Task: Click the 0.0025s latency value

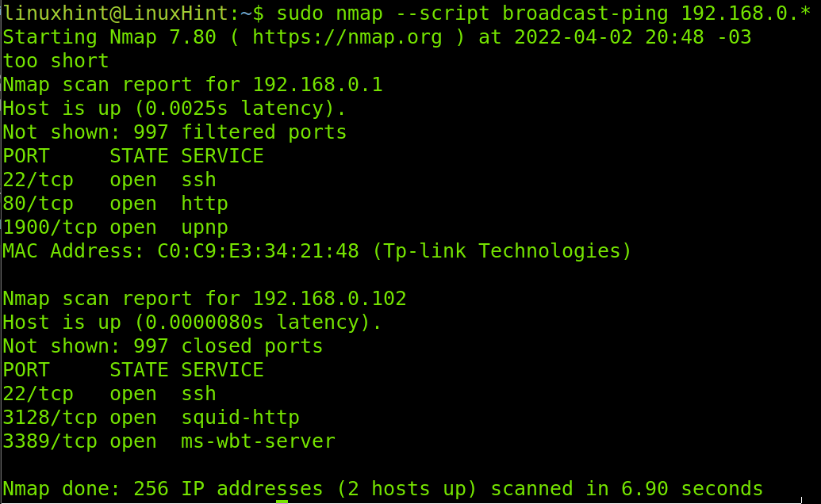Action: (186, 109)
